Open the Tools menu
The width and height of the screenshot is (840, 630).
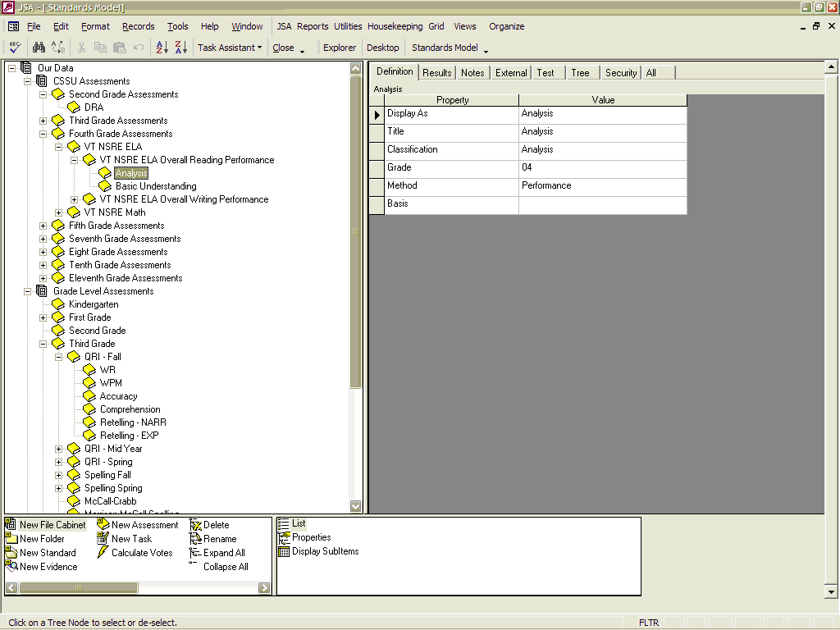[178, 26]
